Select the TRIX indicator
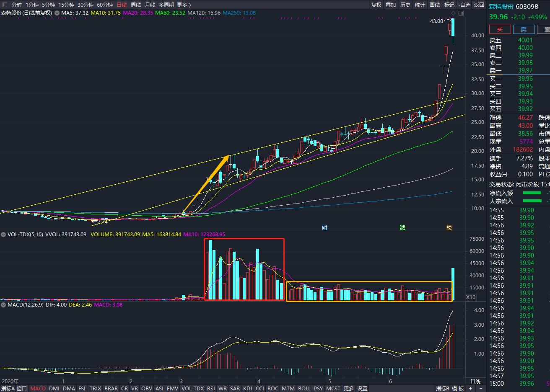Screen dimensions: 550x392 pos(96,388)
